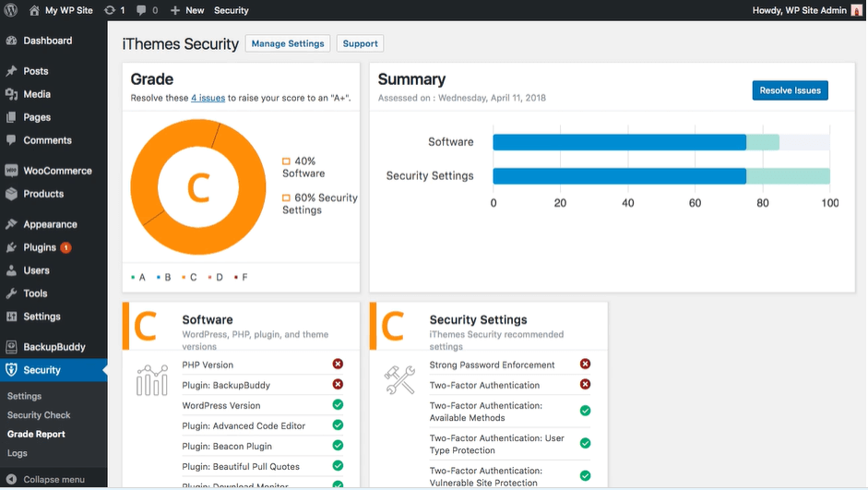
Task: Click green check for Available Methods
Action: pyautogui.click(x=585, y=411)
